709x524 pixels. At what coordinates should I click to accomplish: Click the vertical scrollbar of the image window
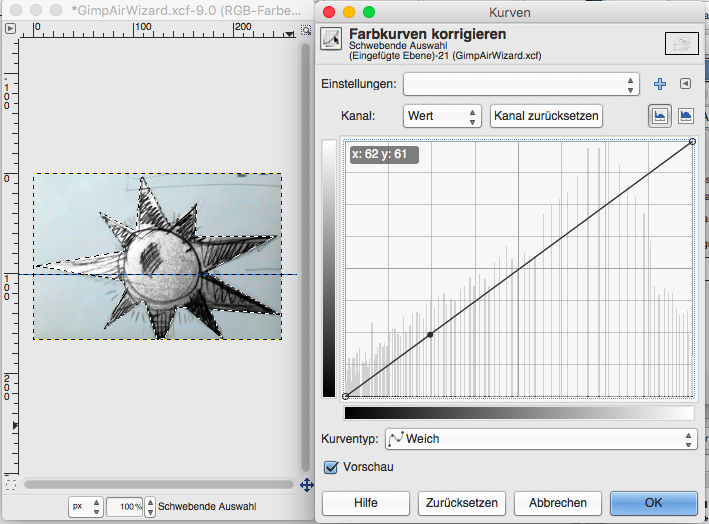click(306, 257)
